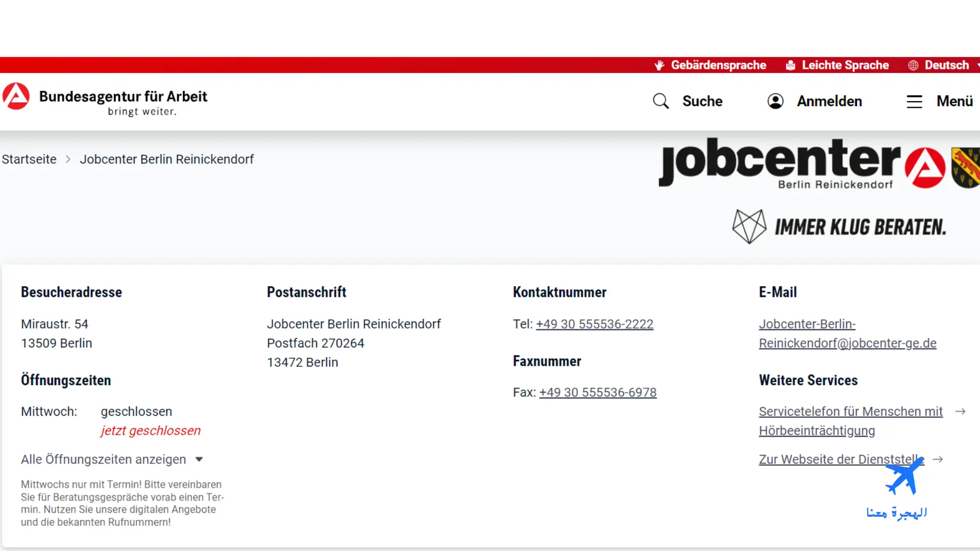Select the address text Miraustr. 54
The width and height of the screenshot is (980, 551).
pyautogui.click(x=55, y=324)
